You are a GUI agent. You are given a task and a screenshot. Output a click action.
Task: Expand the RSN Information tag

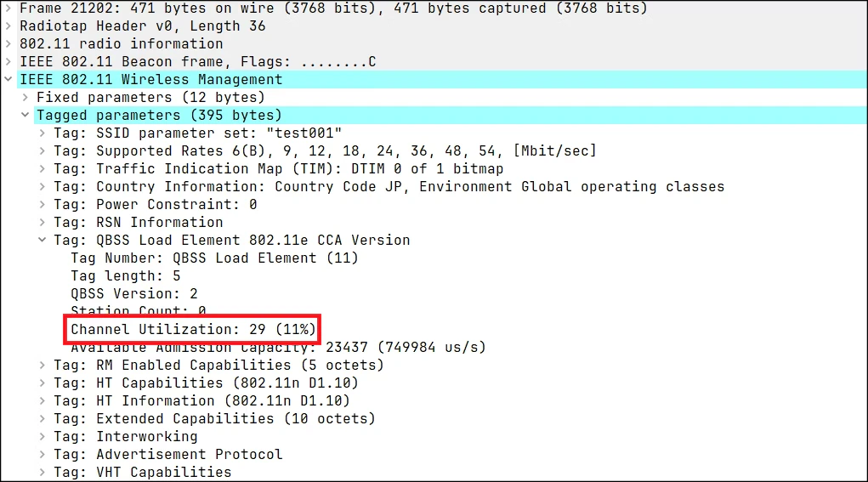tap(42, 222)
